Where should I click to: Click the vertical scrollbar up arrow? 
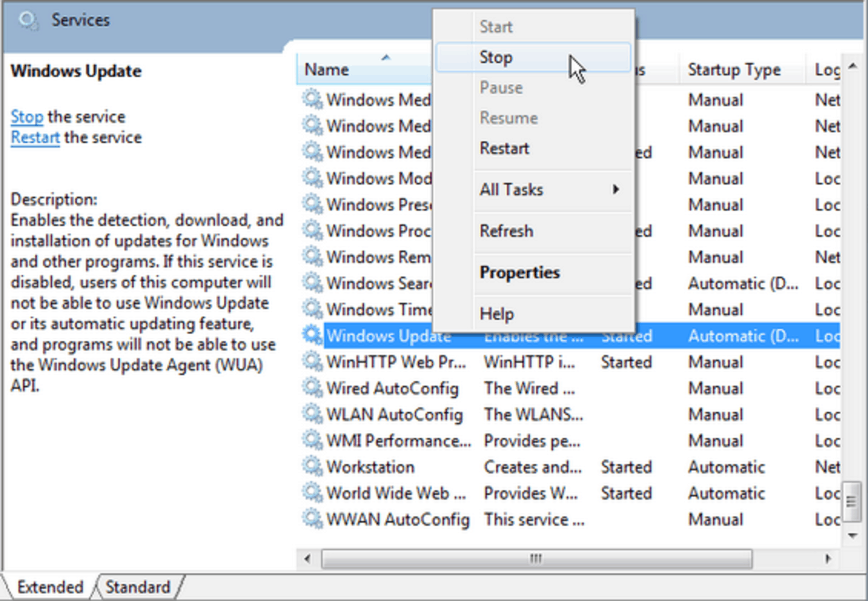point(853,66)
